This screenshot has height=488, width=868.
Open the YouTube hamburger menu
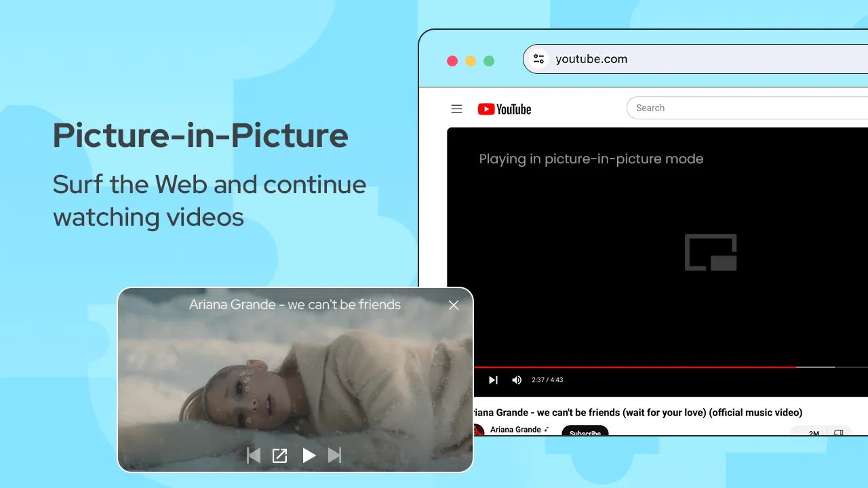pyautogui.click(x=456, y=109)
